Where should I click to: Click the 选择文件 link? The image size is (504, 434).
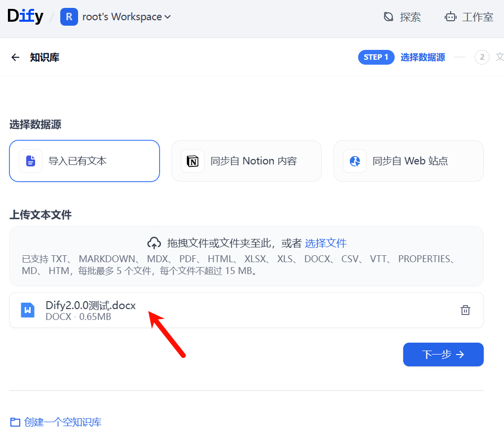coord(326,243)
